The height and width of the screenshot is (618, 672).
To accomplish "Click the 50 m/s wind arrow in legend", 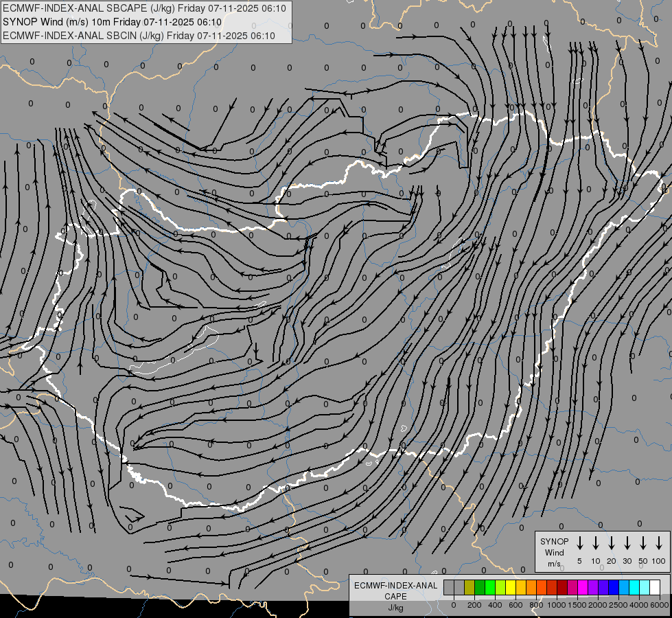I will [643, 542].
